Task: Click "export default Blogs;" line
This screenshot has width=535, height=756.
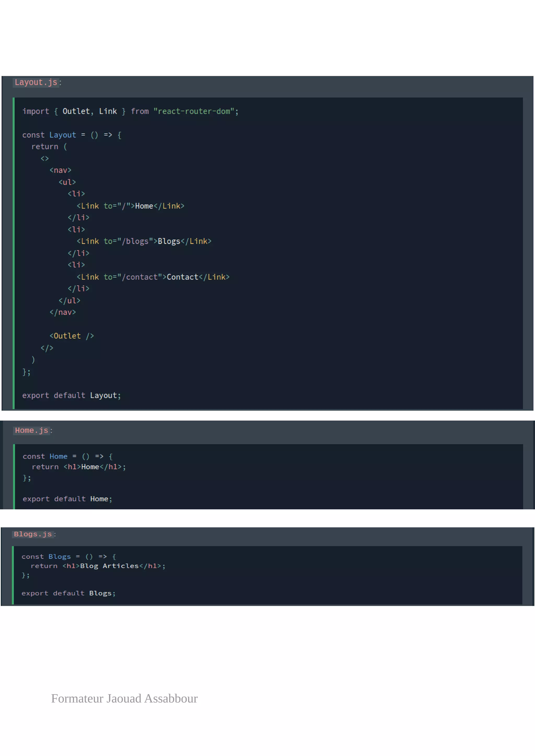Action: point(68,593)
